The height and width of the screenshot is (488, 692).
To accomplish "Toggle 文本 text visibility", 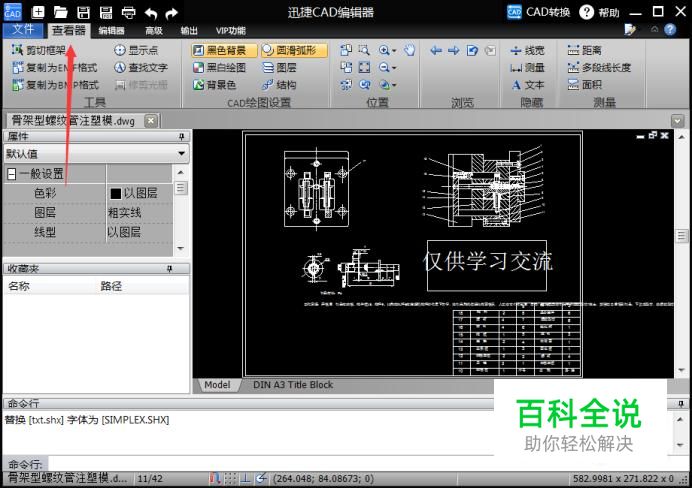I will [528, 85].
